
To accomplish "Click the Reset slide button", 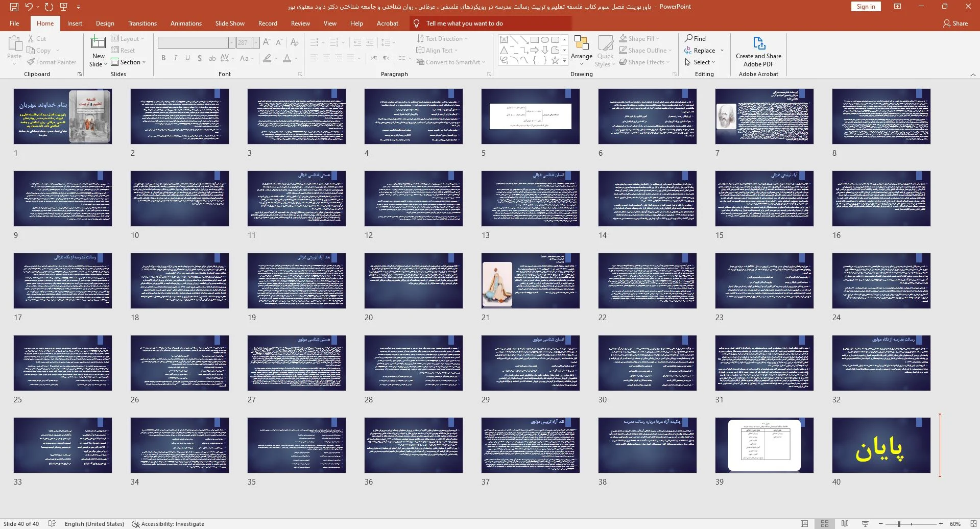I will pos(123,50).
